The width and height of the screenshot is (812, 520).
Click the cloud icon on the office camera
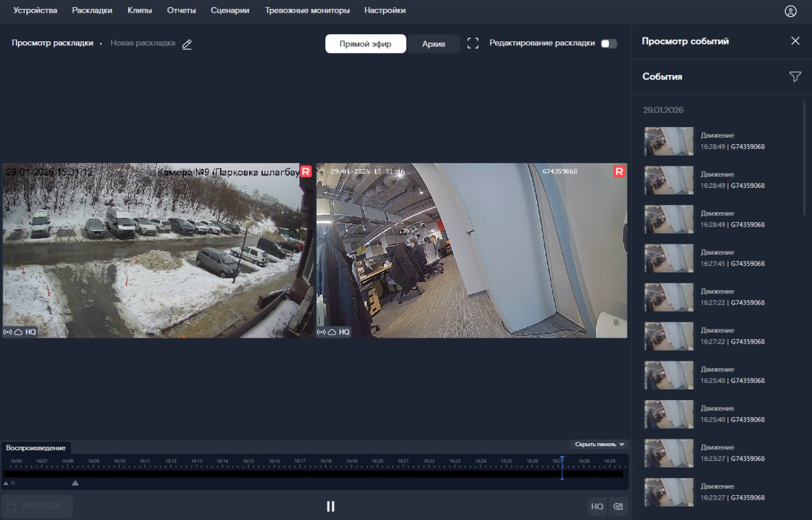click(x=332, y=332)
